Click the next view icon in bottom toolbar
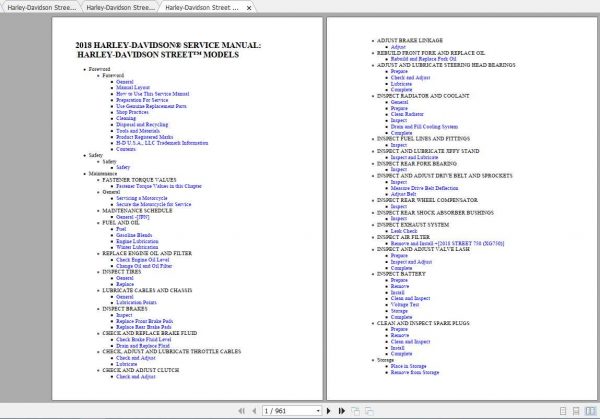The height and width of the screenshot is (419, 600). coord(369,411)
